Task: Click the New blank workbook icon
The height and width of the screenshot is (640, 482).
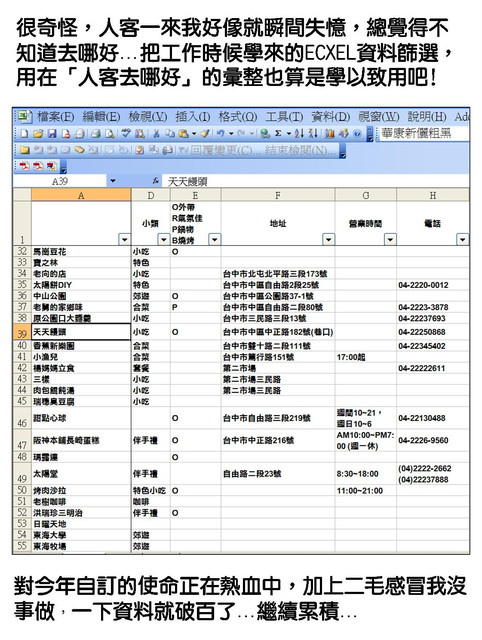Action: click(x=24, y=133)
